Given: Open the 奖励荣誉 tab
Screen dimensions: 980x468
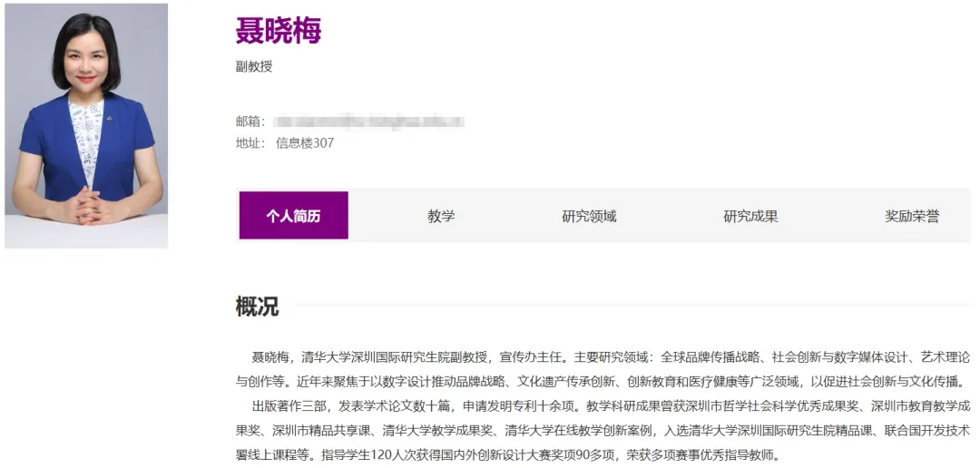Looking at the screenshot, I should [912, 217].
